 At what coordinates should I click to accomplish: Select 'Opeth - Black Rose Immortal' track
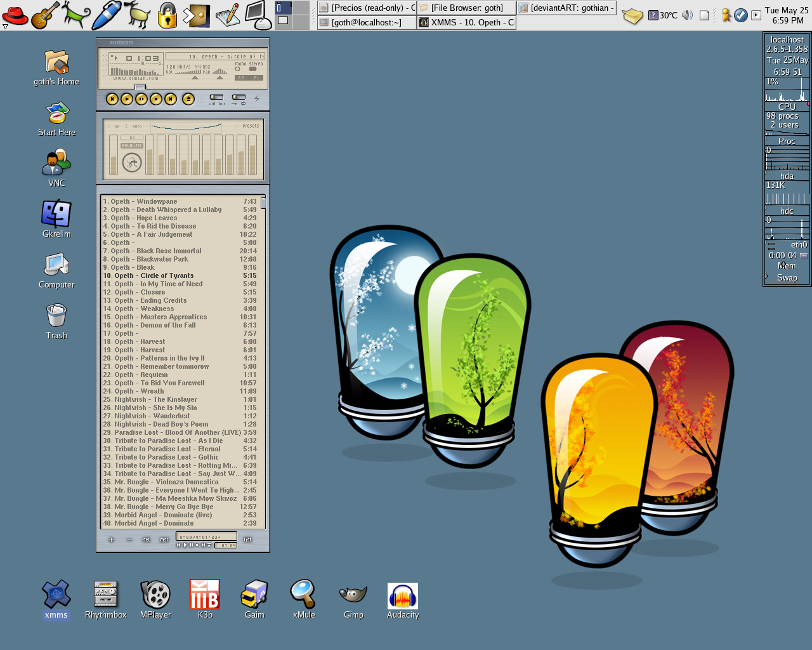pos(180,251)
